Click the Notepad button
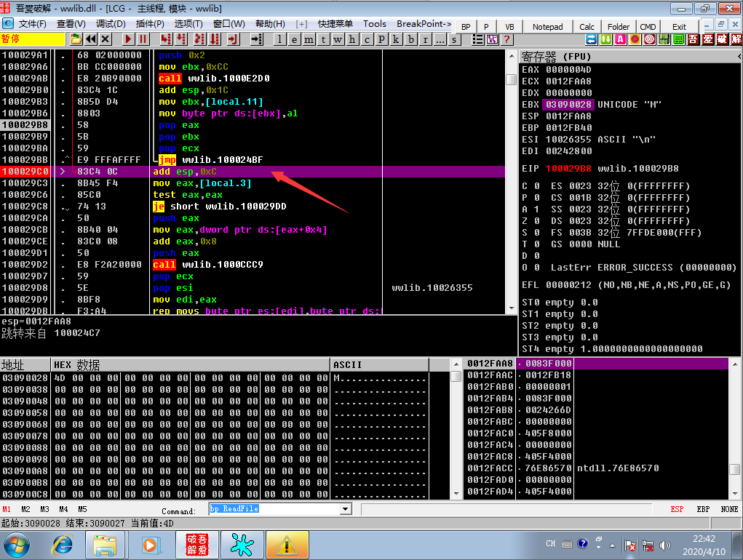Image resolution: width=743 pixels, height=560 pixels. tap(547, 27)
